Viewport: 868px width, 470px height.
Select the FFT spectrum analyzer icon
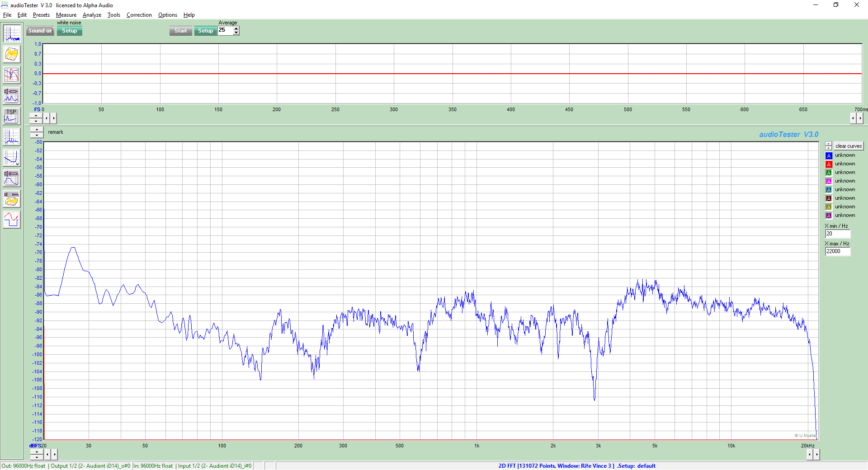(12, 34)
